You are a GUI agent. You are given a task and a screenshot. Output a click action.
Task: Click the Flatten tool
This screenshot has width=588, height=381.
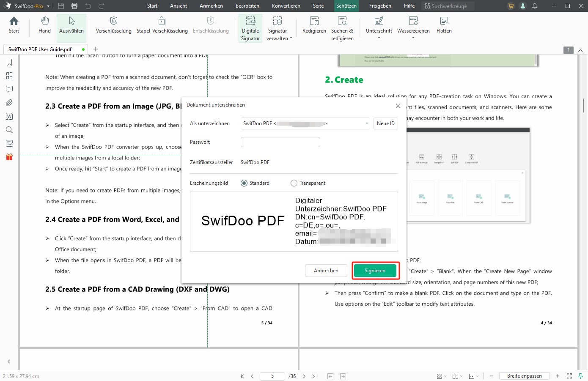pyautogui.click(x=444, y=25)
